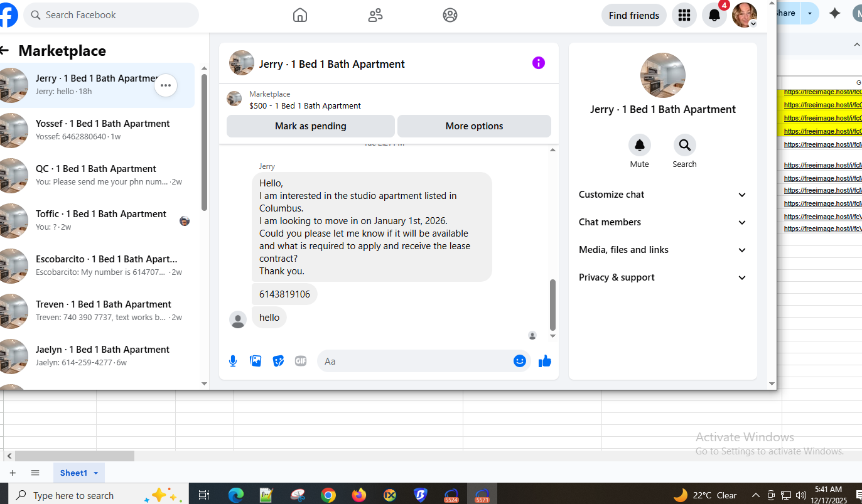Screen dimensions: 862x504
Task: Expand Customize chat section
Action: tap(662, 195)
